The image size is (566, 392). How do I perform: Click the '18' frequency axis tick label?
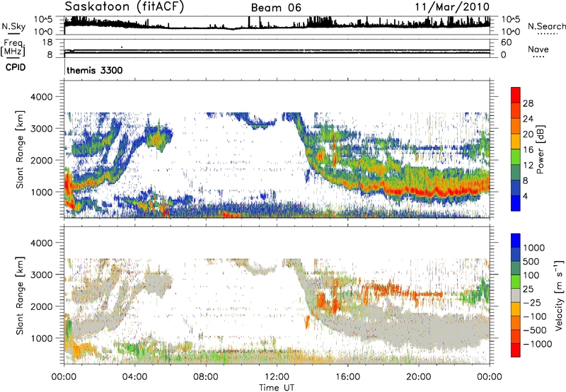47,42
